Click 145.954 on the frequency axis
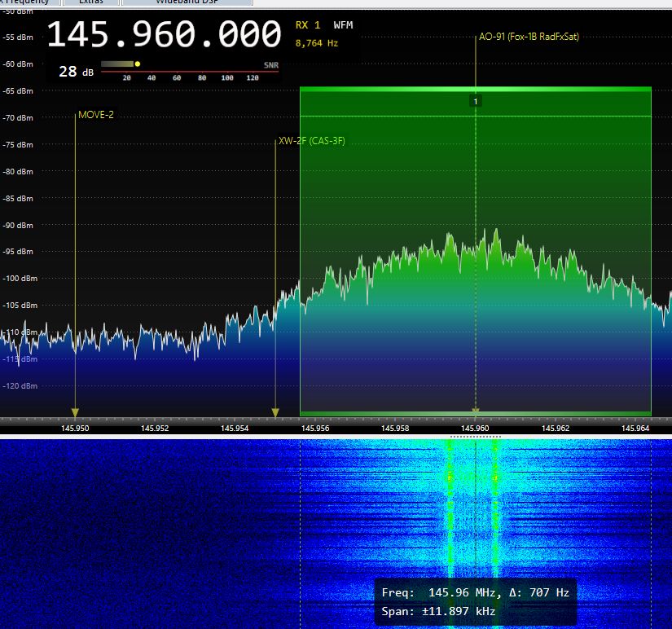The height and width of the screenshot is (629, 672). click(x=235, y=428)
